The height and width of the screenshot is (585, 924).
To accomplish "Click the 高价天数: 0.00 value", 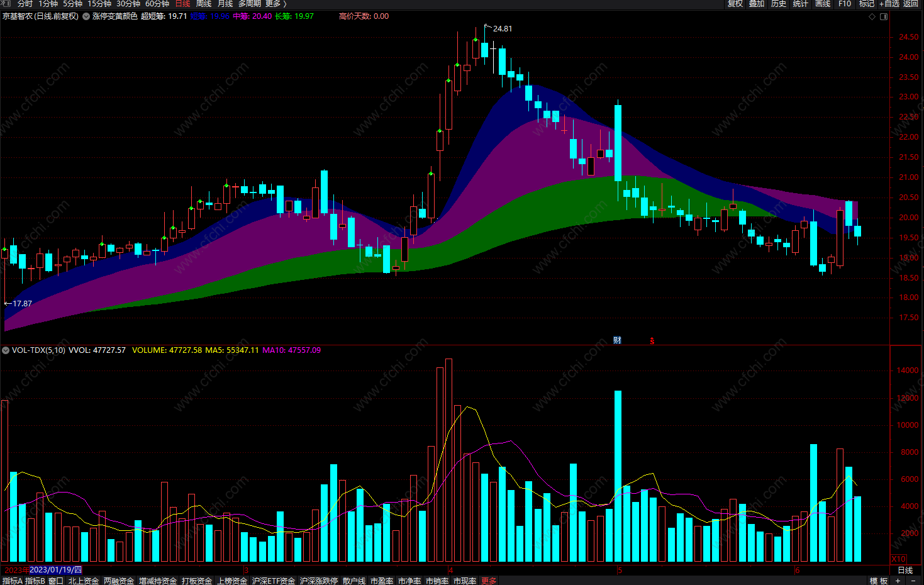I will click(x=364, y=16).
